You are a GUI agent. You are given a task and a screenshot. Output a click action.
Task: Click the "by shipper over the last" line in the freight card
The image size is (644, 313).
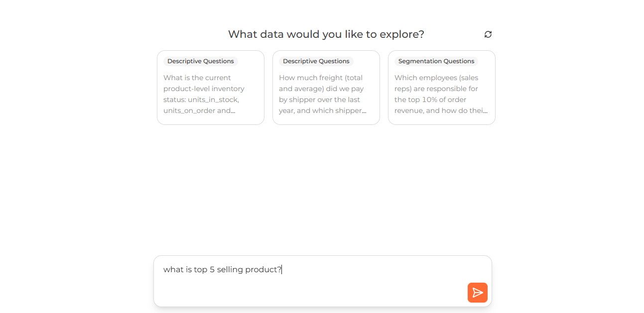pyautogui.click(x=319, y=100)
